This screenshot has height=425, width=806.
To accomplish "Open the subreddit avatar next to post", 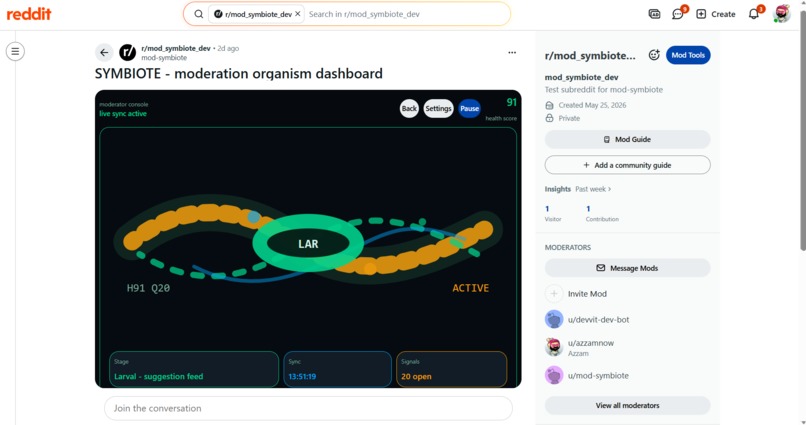I will (127, 52).
